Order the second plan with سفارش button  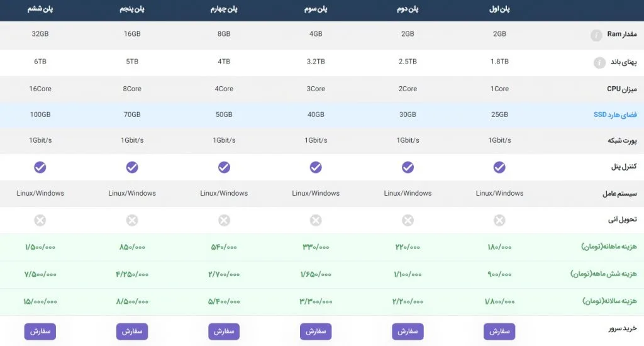coord(408,331)
